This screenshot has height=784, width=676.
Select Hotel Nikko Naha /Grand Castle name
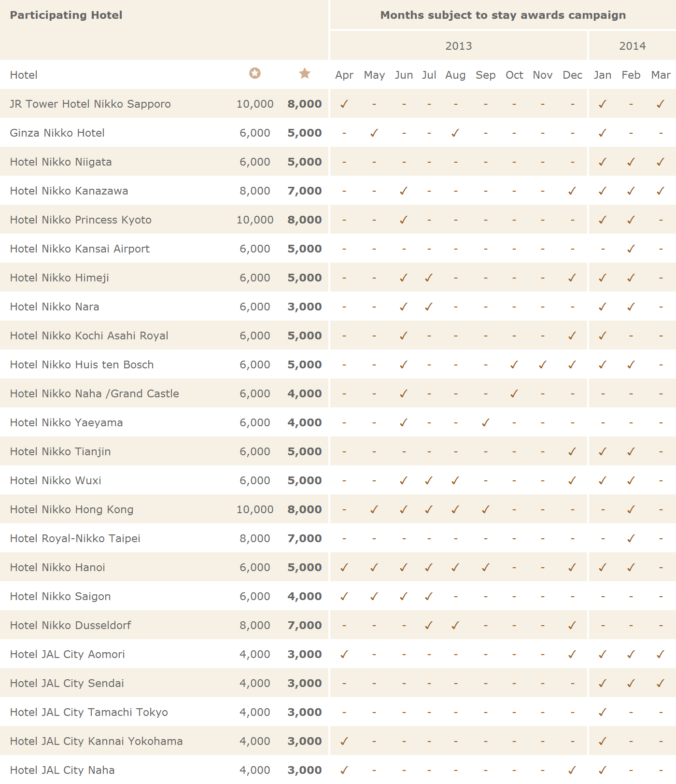(95, 393)
